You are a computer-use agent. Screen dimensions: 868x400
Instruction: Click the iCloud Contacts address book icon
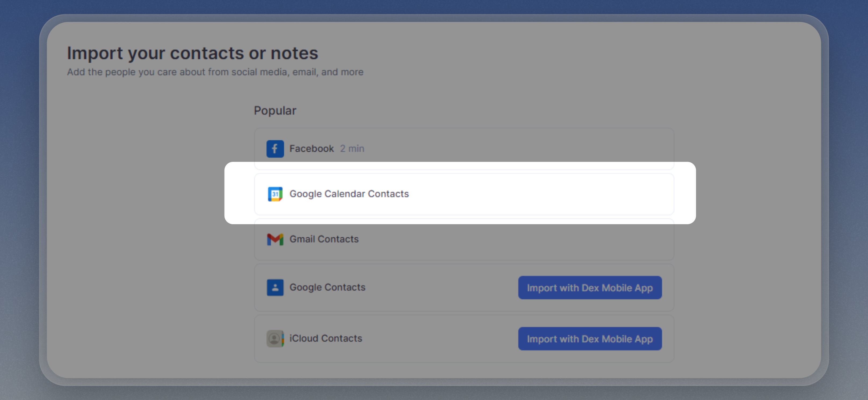pos(275,338)
